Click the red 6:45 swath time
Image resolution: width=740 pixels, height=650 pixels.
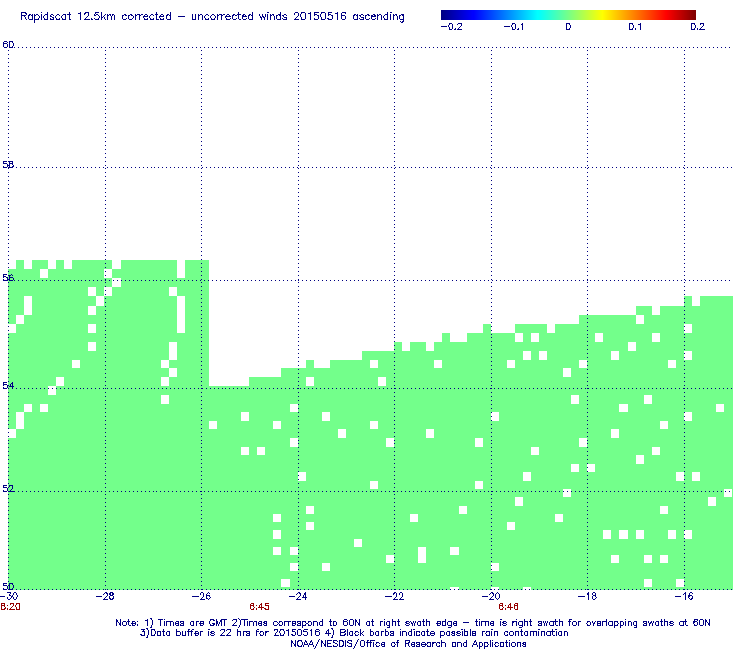(x=260, y=607)
